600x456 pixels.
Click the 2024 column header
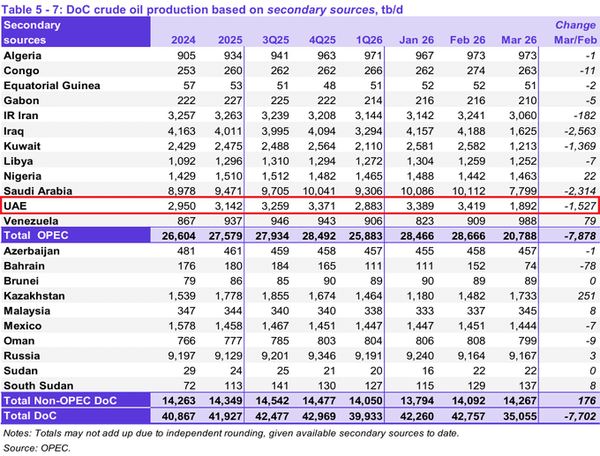[x=183, y=40]
